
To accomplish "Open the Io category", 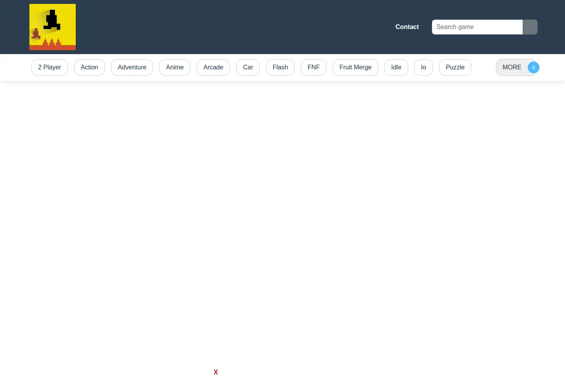I will coord(423,67).
